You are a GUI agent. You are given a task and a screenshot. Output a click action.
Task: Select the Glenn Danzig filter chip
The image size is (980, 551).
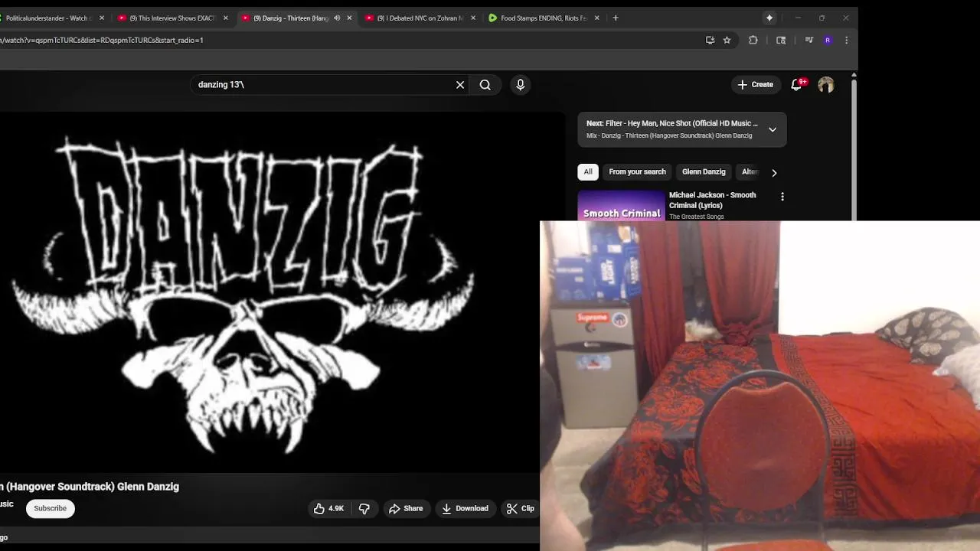pos(704,172)
